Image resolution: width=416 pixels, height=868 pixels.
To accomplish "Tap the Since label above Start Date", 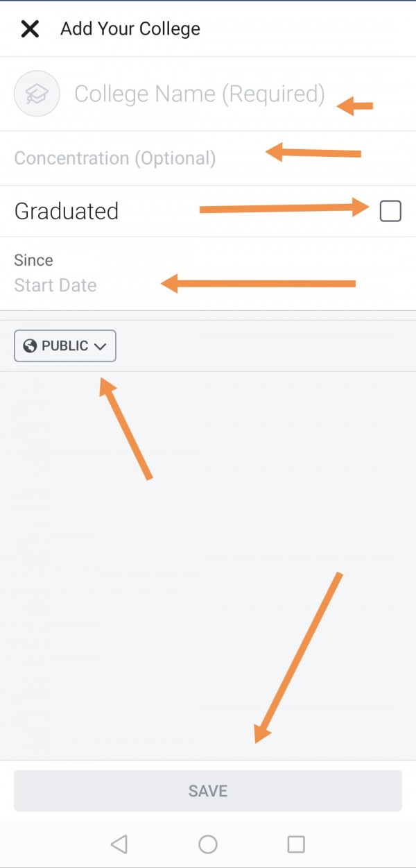I will coord(33,260).
